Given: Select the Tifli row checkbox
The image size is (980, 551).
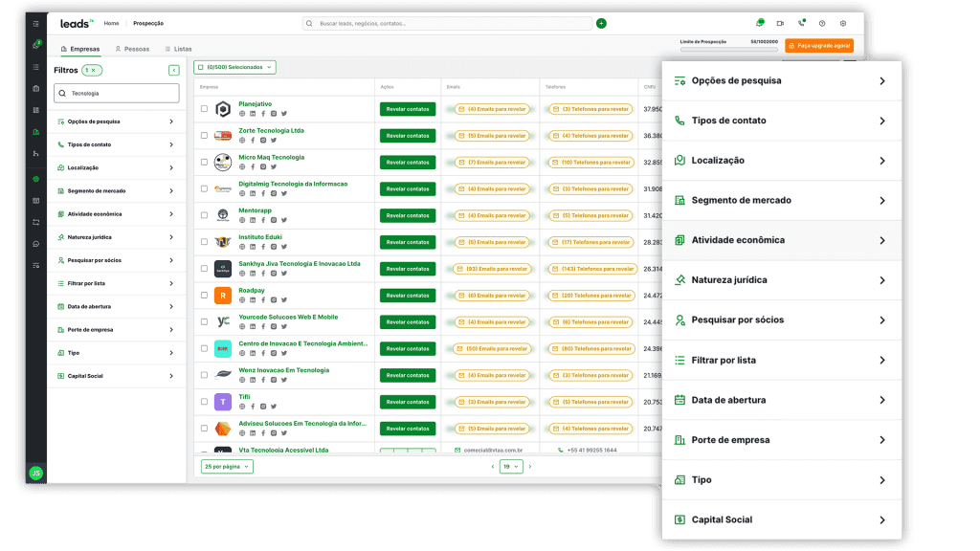Looking at the screenshot, I should 205,402.
